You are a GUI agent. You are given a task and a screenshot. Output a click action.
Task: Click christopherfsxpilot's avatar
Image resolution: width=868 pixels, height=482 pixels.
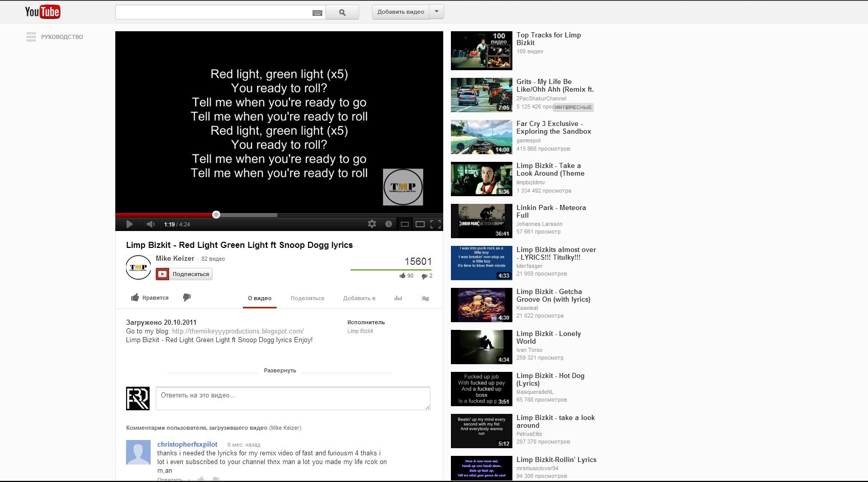pos(138,452)
